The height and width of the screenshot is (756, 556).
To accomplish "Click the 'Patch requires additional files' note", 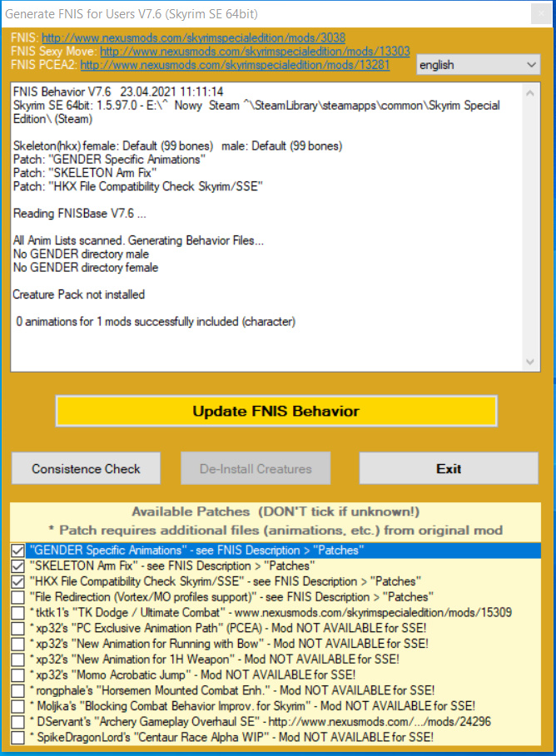I will coord(276,531).
